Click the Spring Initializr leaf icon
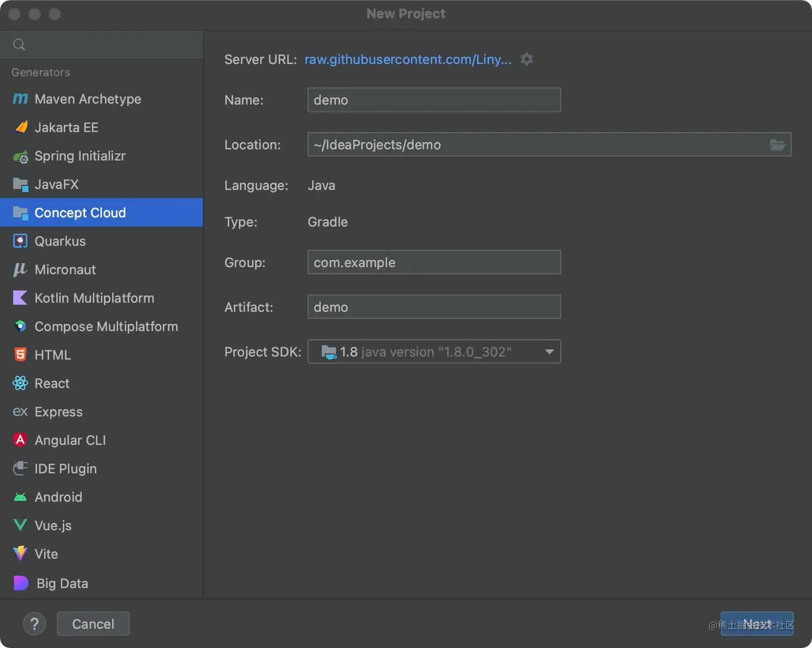 click(20, 156)
